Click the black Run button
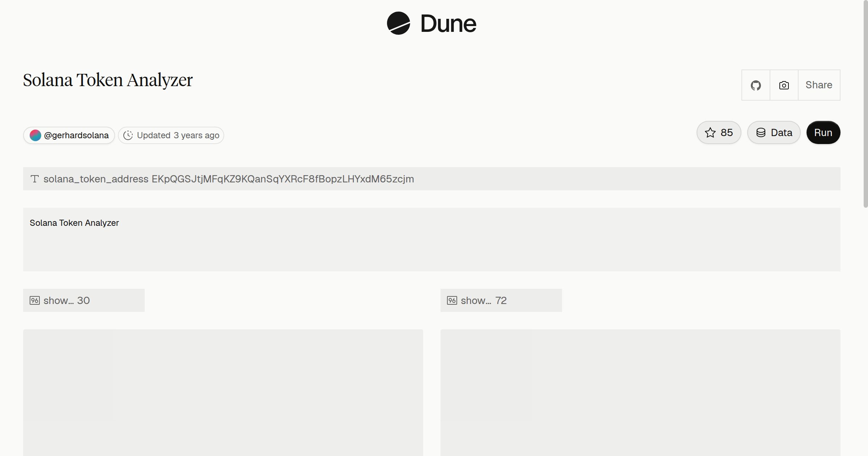 823,132
